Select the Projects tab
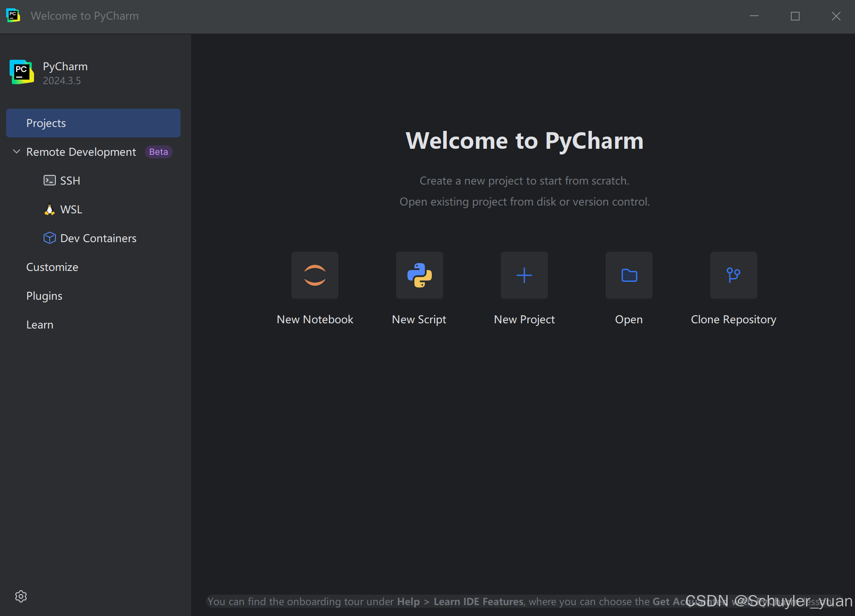The image size is (855, 616). pos(93,123)
